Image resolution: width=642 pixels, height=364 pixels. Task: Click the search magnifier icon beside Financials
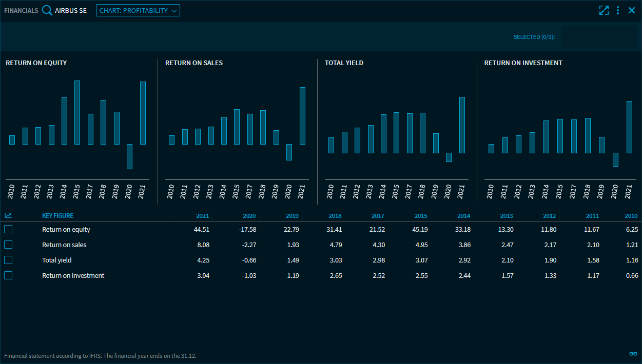(x=47, y=10)
